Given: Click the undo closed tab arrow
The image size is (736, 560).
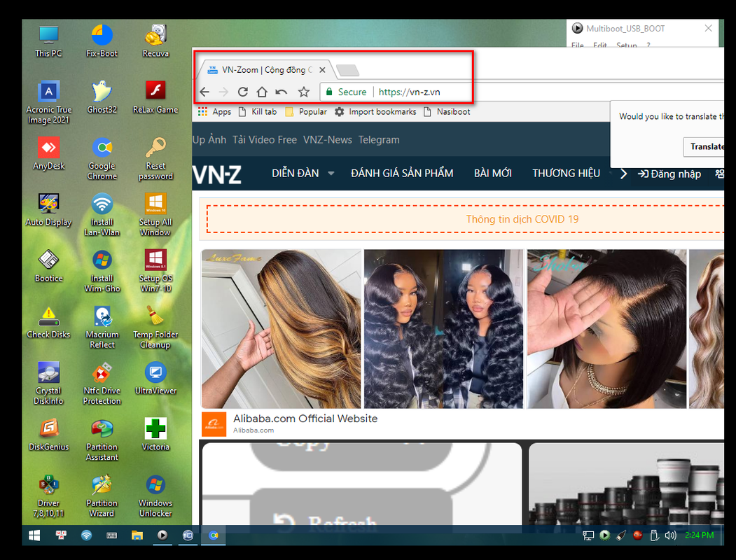Looking at the screenshot, I should coord(281,92).
